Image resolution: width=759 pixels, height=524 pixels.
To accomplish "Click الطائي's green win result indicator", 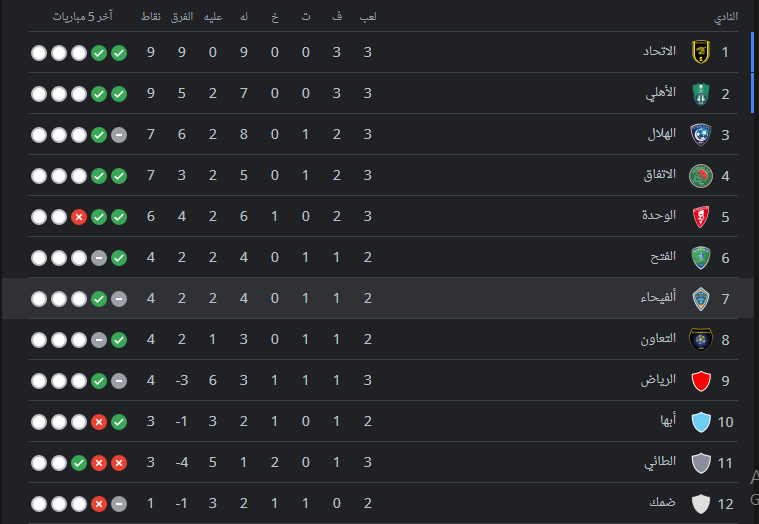I will click(x=79, y=462).
